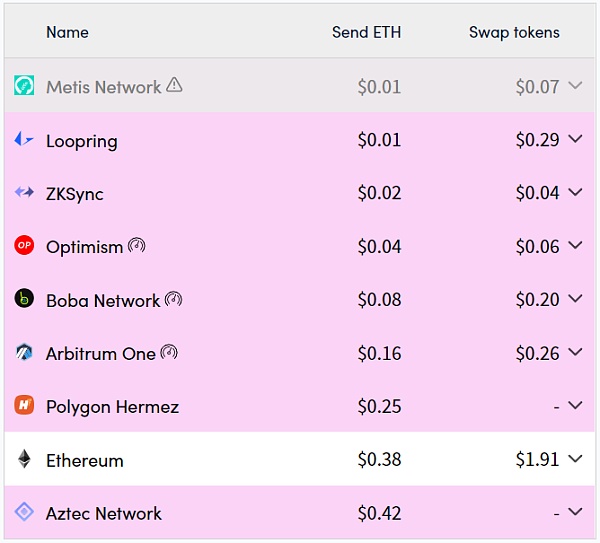The width and height of the screenshot is (600, 543).
Task: Click the Loopring logo icon
Action: point(24,140)
